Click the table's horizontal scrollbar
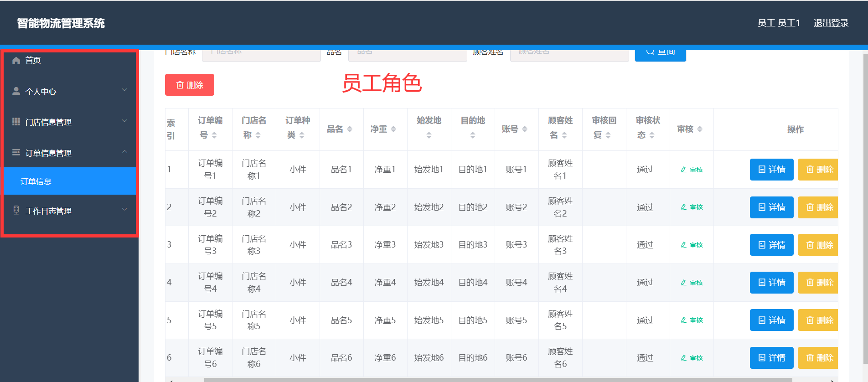 498,380
